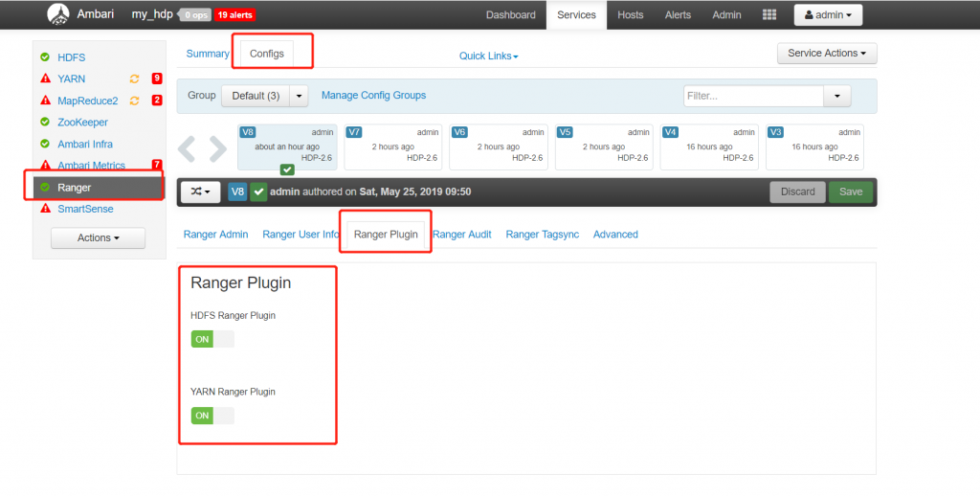
Task: Open the YARN service link
Action: 71,79
